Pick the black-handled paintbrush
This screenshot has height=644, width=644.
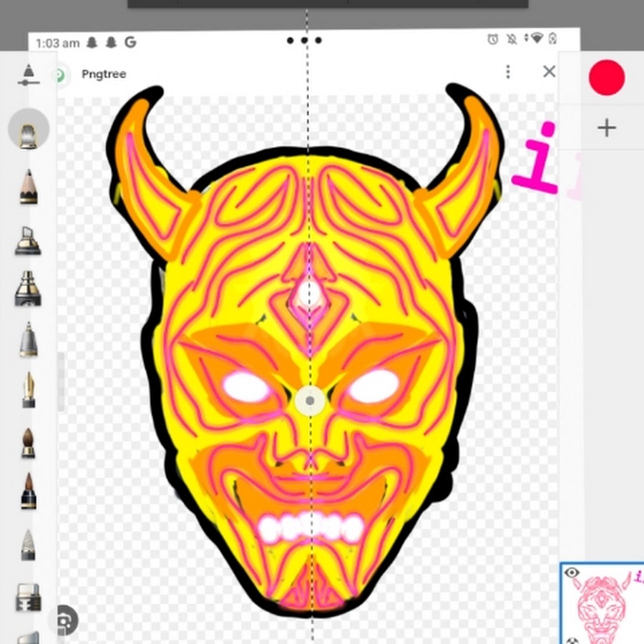(x=29, y=492)
